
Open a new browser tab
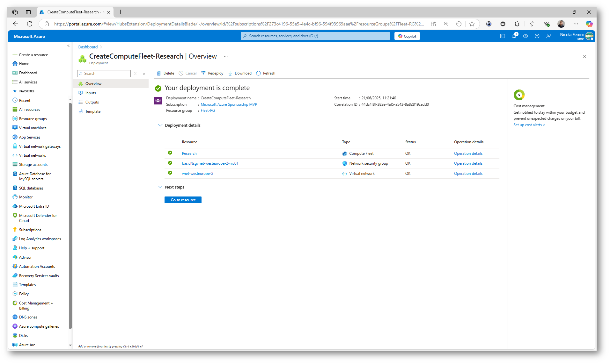click(120, 12)
